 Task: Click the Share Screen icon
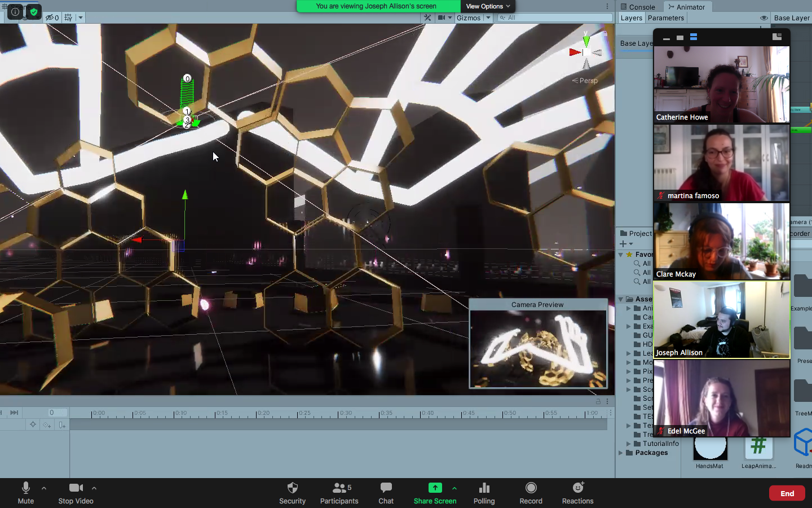tap(435, 488)
